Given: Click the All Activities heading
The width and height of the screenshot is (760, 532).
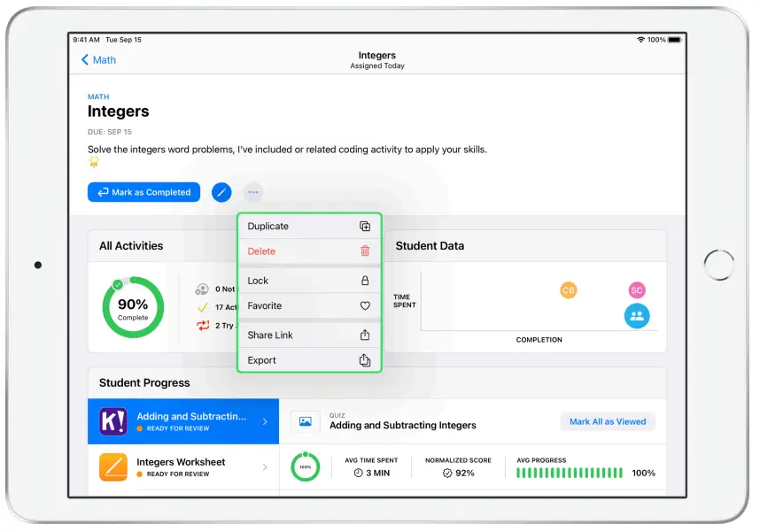Looking at the screenshot, I should 131,246.
